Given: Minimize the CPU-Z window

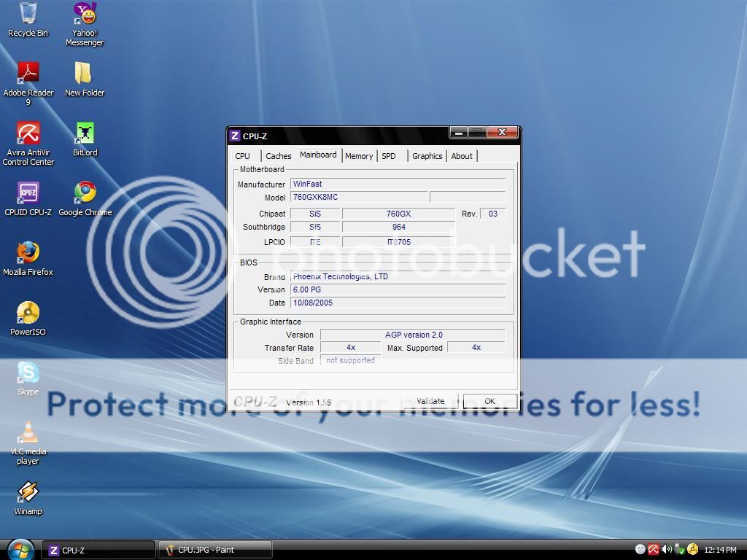Looking at the screenshot, I should pyautogui.click(x=458, y=133).
